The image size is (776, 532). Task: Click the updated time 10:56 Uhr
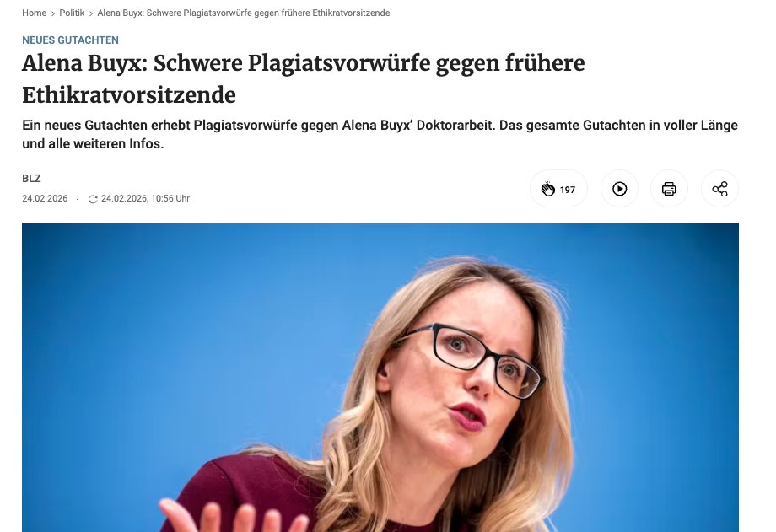(x=170, y=198)
